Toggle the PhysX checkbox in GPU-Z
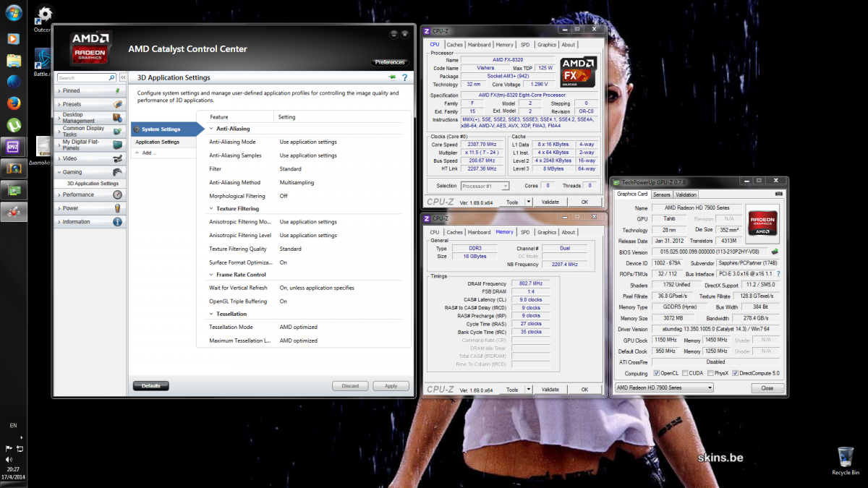 (x=710, y=373)
